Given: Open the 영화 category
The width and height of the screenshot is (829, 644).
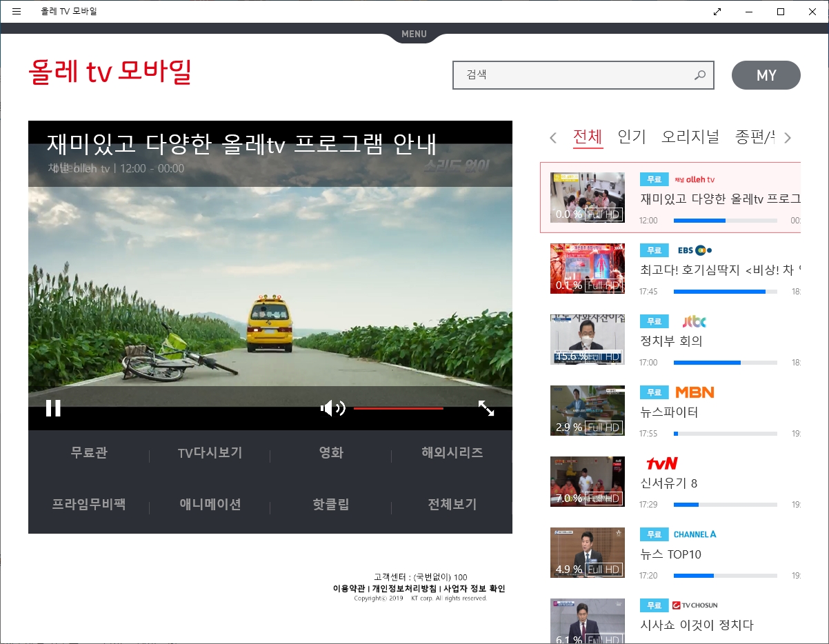Looking at the screenshot, I should (331, 454).
